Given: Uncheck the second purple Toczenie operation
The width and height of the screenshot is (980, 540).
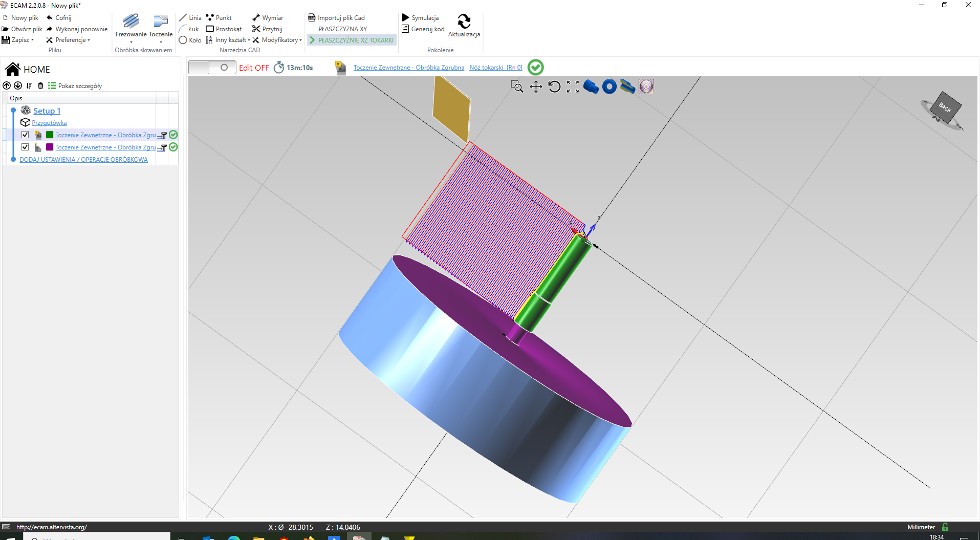Looking at the screenshot, I should 25,147.
